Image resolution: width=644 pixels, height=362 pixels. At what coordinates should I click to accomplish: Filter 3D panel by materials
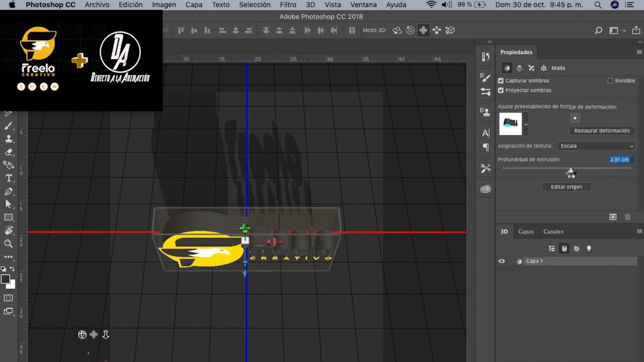point(577,248)
